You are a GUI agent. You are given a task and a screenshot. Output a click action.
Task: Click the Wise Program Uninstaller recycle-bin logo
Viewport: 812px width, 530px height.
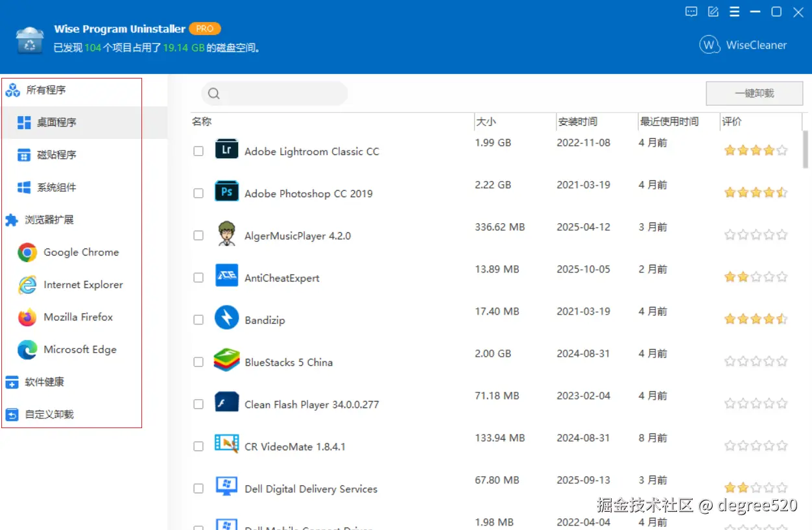tap(30, 40)
